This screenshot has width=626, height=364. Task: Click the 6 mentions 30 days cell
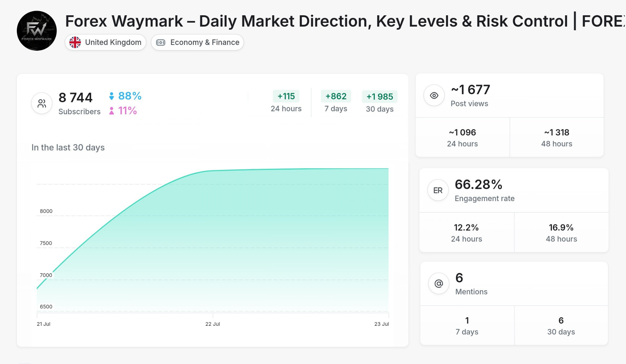tap(561, 325)
